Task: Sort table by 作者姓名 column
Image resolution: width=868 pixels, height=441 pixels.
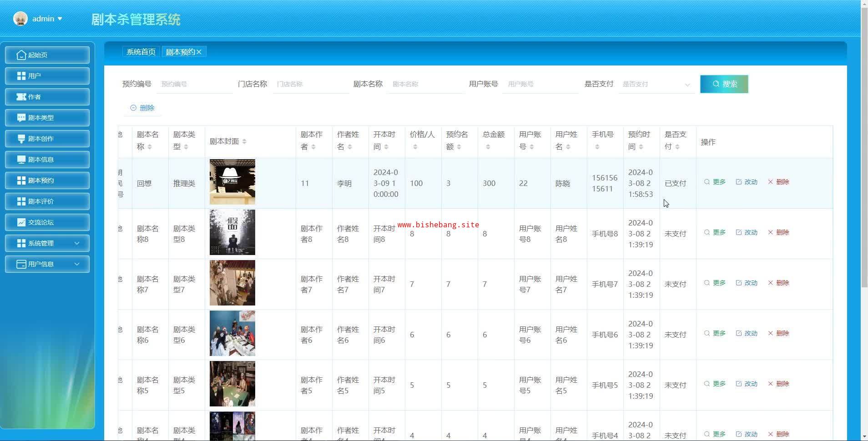Action: 350,147
